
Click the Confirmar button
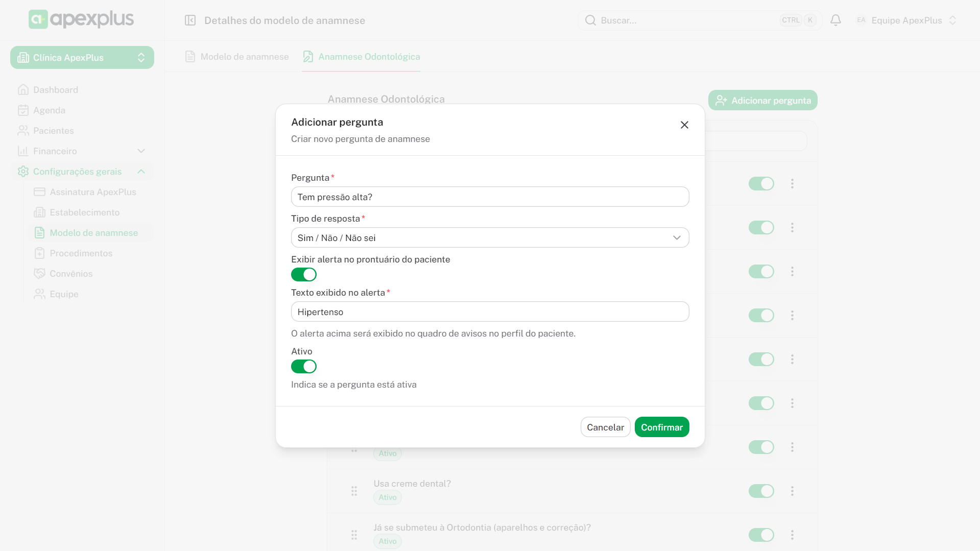click(661, 427)
